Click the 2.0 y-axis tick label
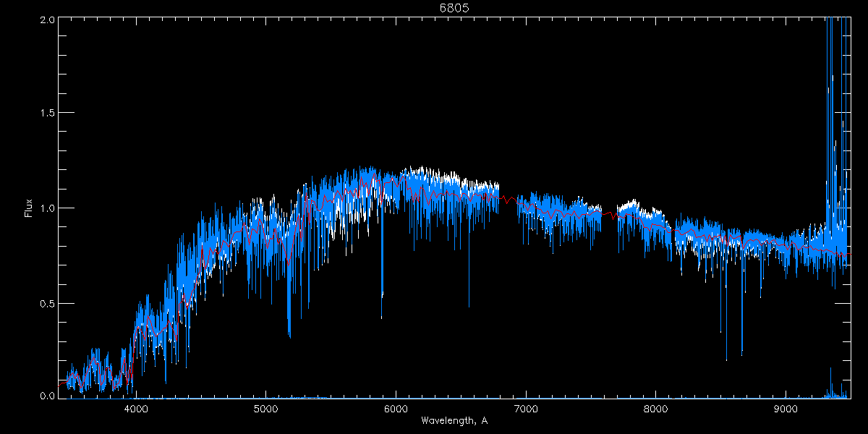 pyautogui.click(x=48, y=19)
